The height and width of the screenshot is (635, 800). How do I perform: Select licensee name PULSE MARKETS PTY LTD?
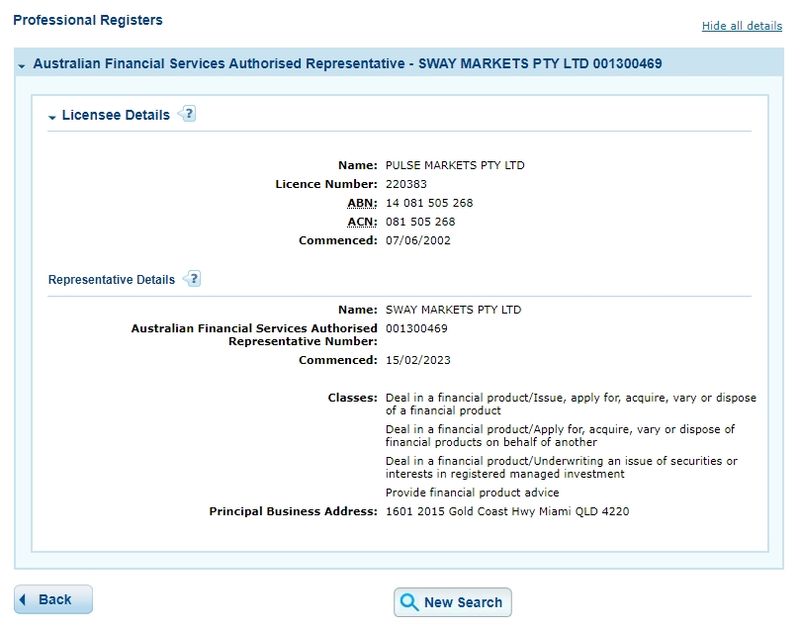point(455,165)
